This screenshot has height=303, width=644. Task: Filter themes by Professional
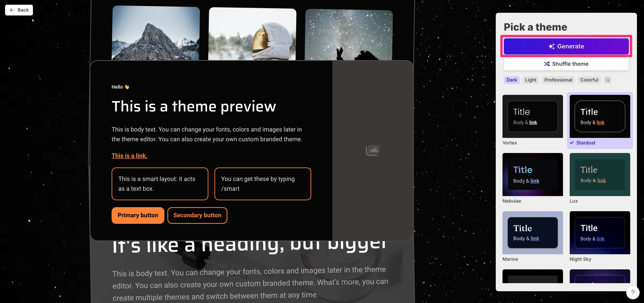pyautogui.click(x=558, y=80)
